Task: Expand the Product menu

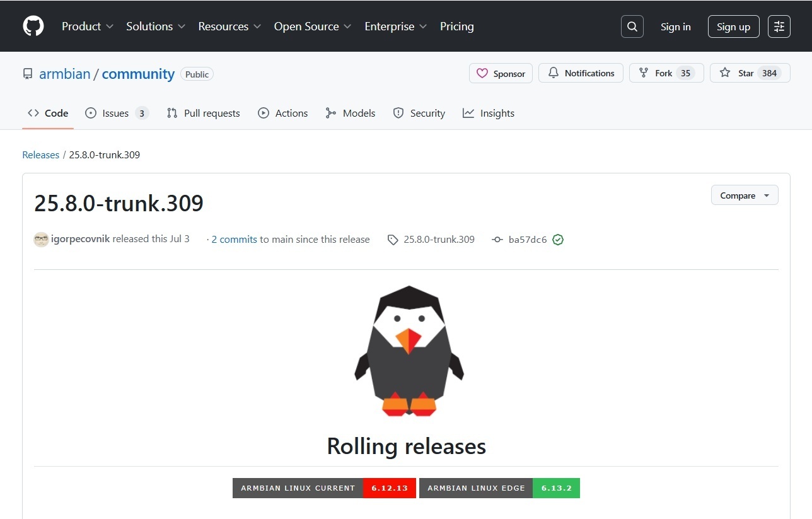Action: coord(88,26)
